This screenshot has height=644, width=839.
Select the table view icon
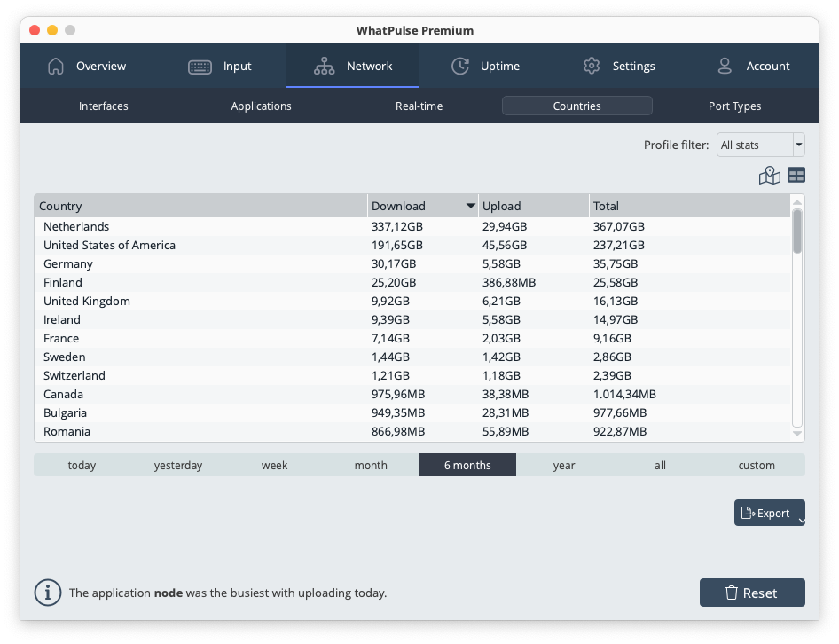coord(796,176)
